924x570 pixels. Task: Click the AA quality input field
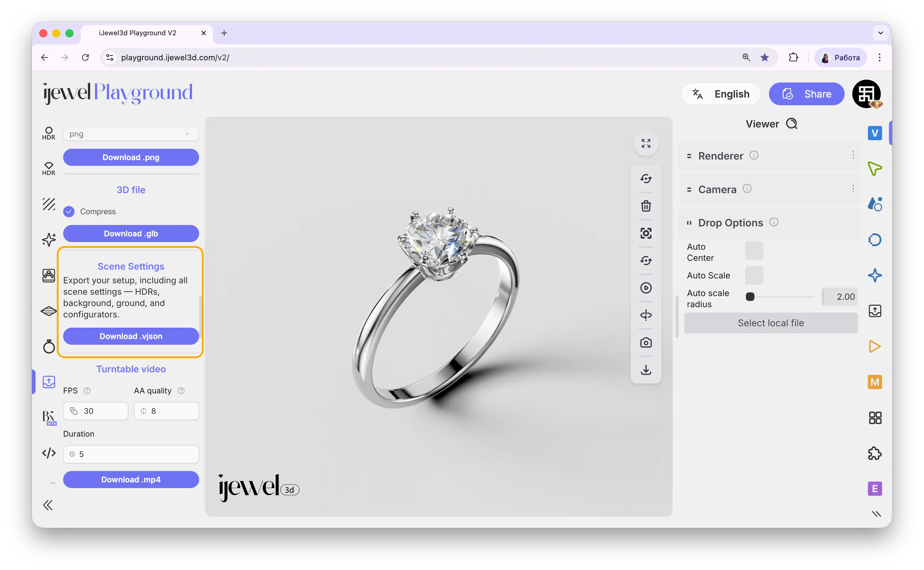[166, 411]
